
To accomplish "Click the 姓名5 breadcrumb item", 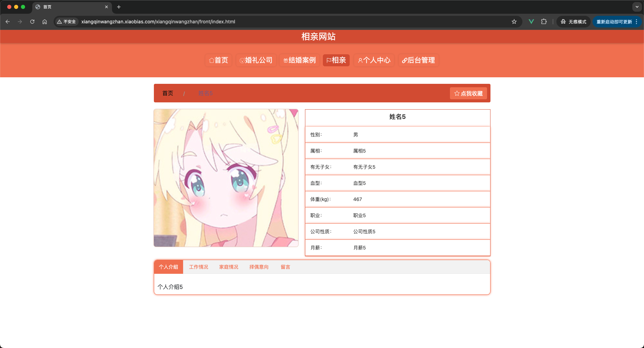I will pos(205,93).
